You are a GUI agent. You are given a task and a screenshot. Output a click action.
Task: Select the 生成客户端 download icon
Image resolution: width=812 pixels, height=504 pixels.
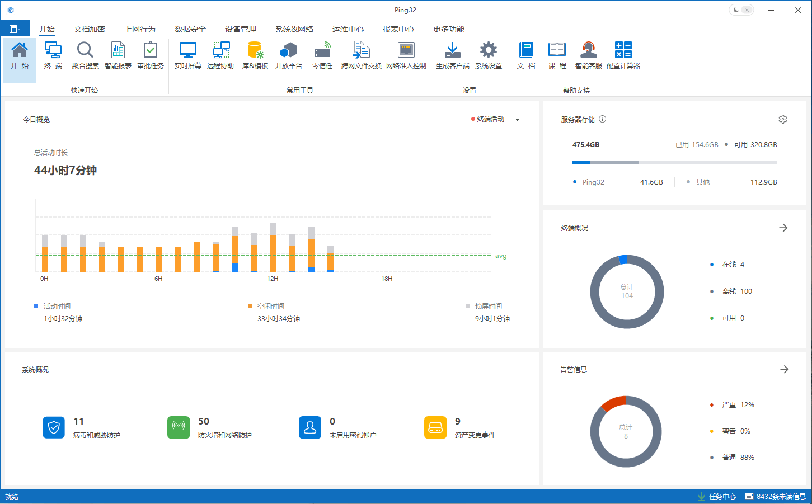click(452, 55)
